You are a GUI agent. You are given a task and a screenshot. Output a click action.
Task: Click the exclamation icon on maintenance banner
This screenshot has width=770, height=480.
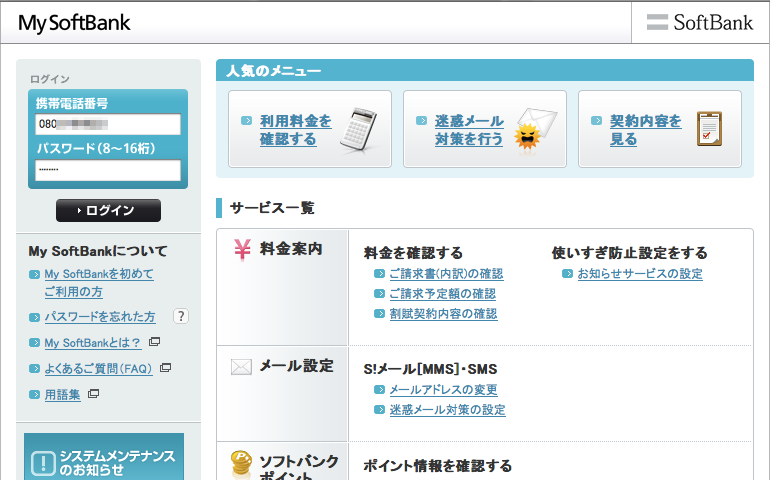[43, 463]
